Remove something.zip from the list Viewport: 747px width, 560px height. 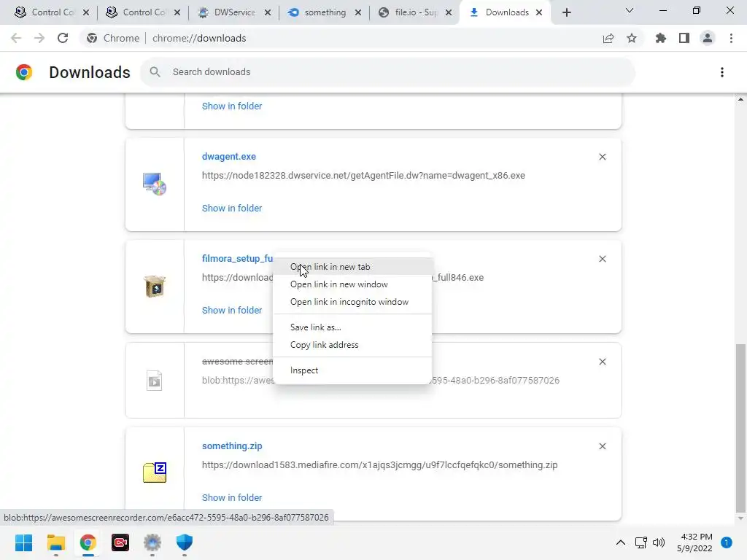pos(602,446)
